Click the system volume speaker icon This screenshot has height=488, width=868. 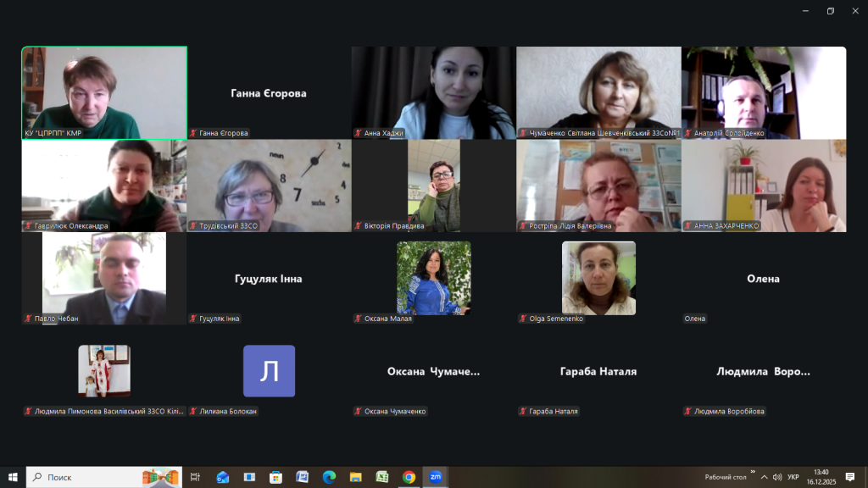click(777, 477)
